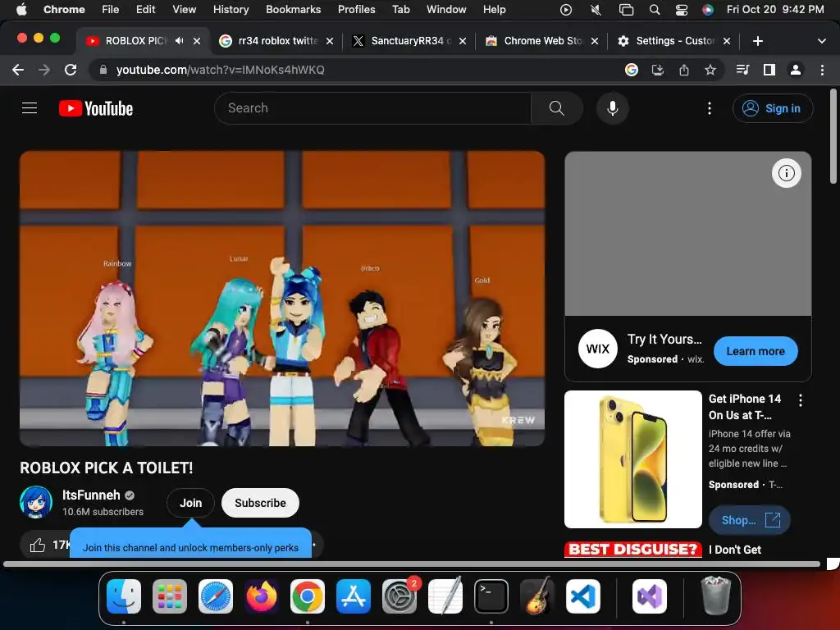Image resolution: width=840 pixels, height=630 pixels.
Task: Open Visual Studio Code from the Dock
Action: pyautogui.click(x=583, y=596)
